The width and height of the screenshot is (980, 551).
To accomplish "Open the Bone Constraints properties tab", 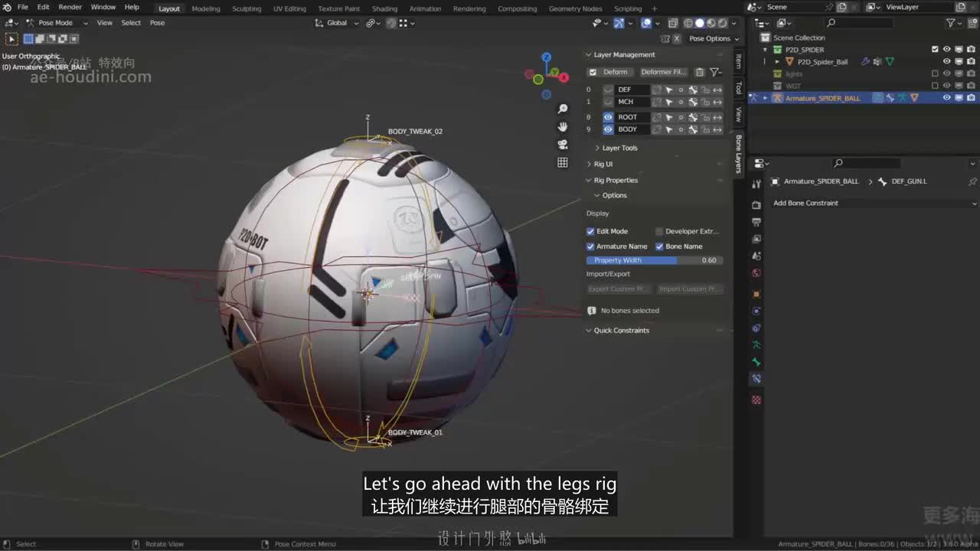I will point(756,379).
